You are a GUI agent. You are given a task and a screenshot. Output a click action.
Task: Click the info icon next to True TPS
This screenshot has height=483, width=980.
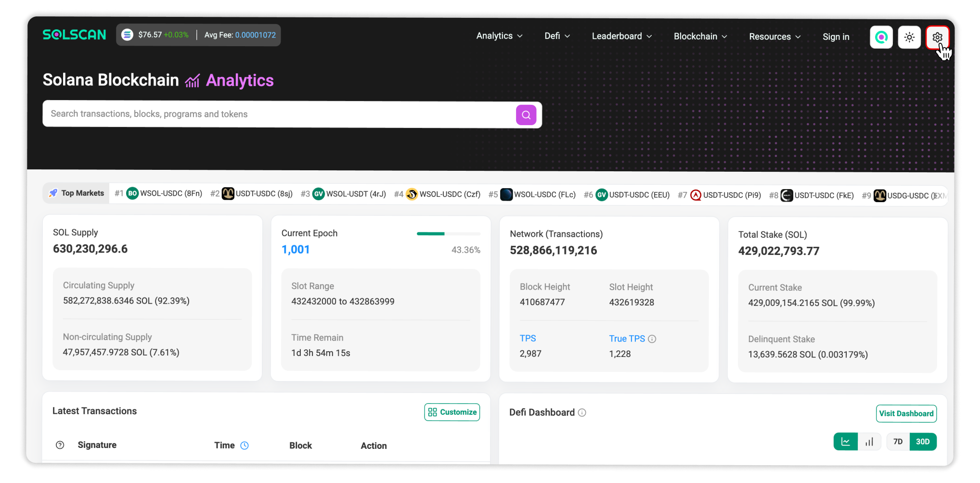click(652, 339)
